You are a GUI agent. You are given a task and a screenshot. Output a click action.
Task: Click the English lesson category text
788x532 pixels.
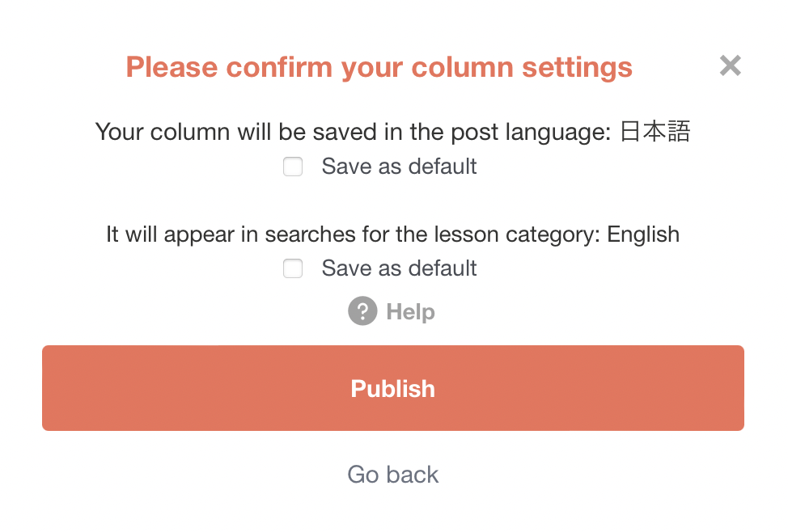point(643,234)
